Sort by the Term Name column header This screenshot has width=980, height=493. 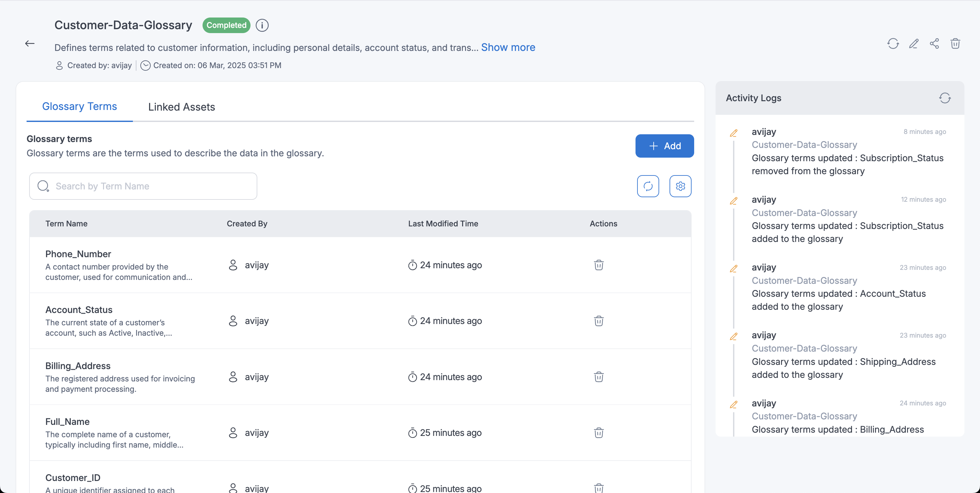[x=66, y=223]
